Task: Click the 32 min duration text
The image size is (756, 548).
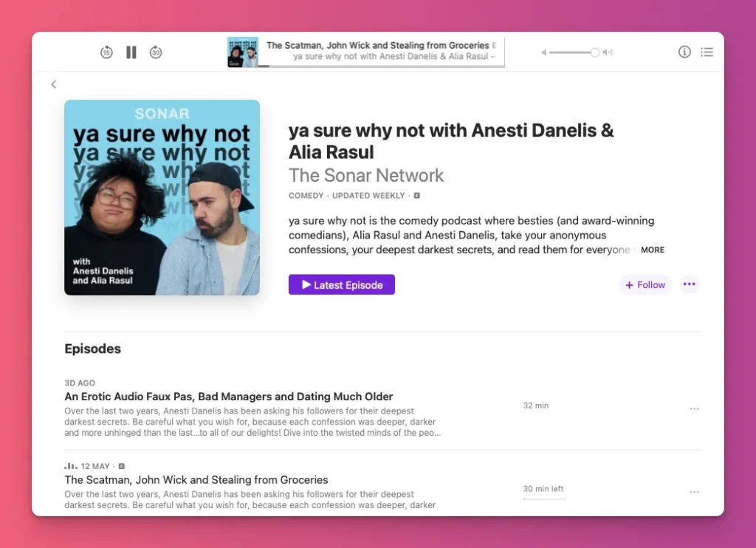Action: point(536,405)
